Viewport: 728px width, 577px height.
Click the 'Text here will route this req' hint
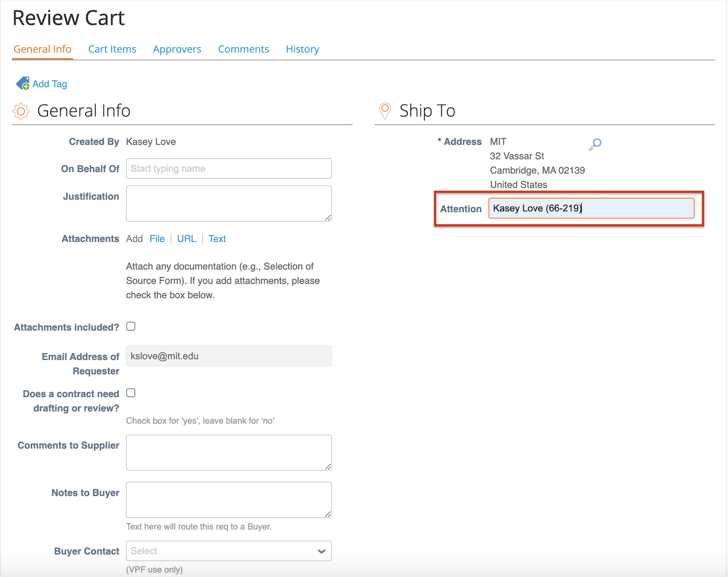pos(199,527)
